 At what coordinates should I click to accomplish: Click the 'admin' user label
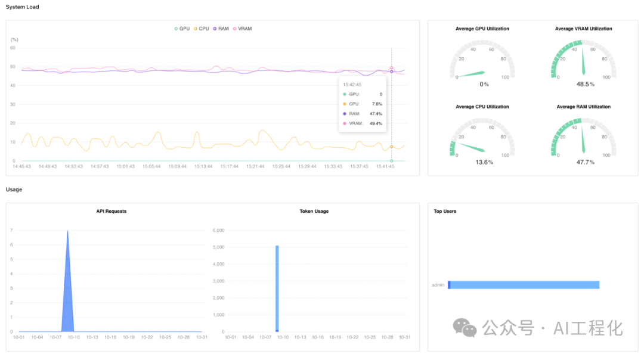coord(438,285)
